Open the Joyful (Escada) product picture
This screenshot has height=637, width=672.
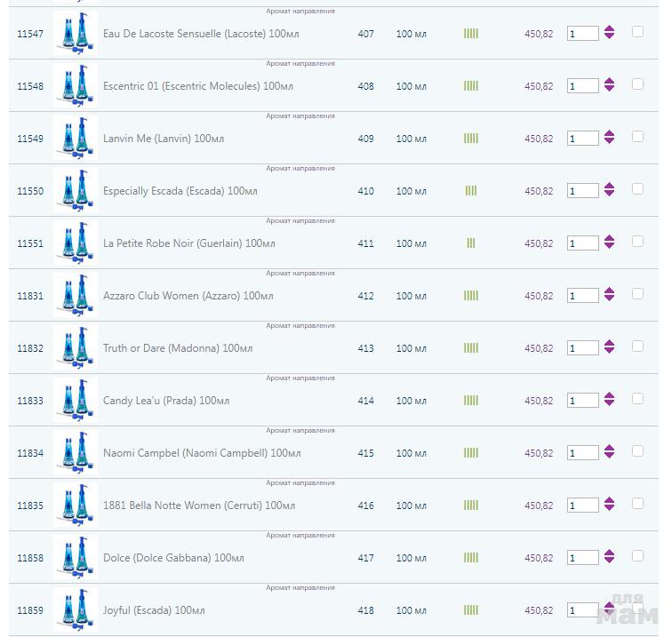point(75,610)
